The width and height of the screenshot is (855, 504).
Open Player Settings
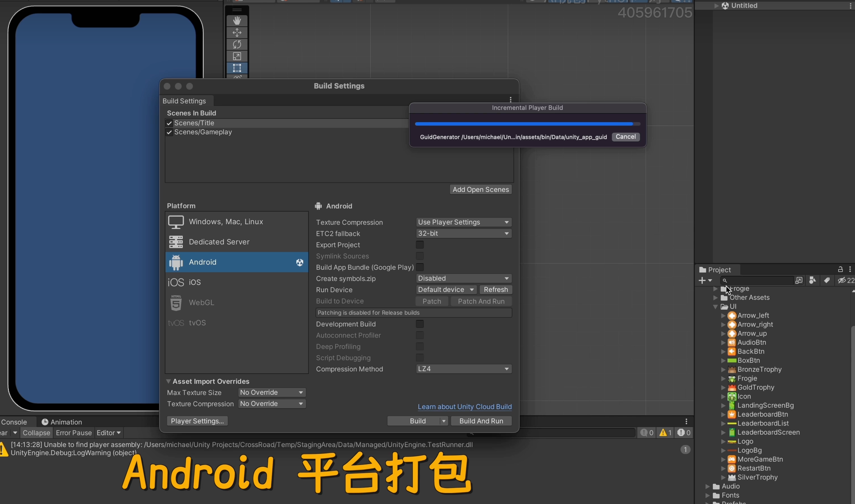197,421
